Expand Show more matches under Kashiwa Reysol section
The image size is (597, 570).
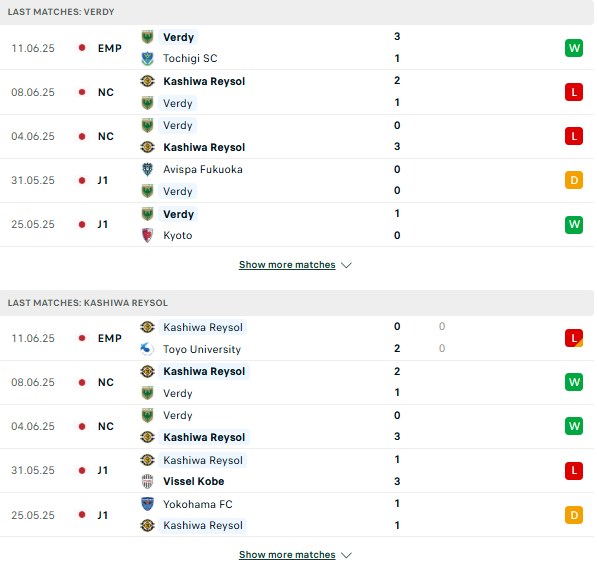[287, 555]
